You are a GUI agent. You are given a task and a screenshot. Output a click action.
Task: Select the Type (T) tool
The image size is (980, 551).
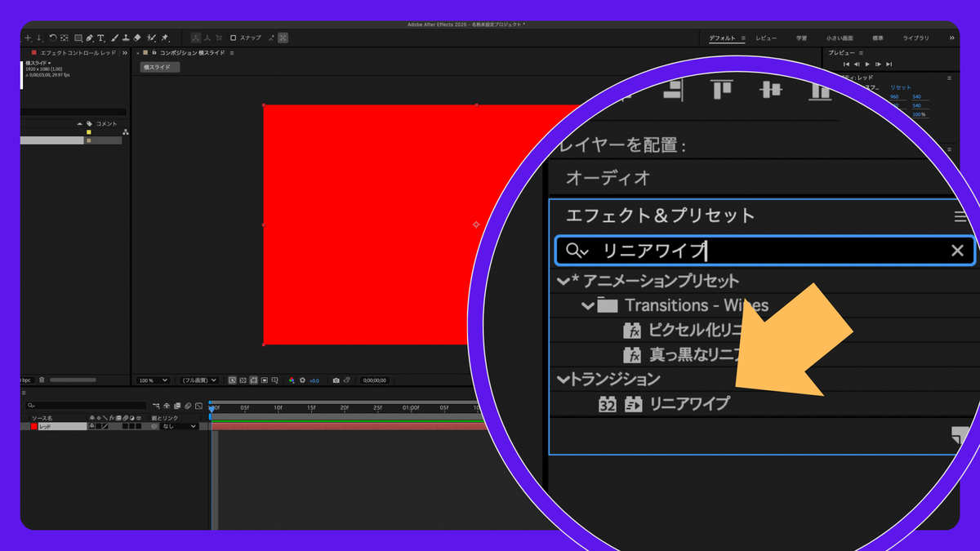coord(100,38)
